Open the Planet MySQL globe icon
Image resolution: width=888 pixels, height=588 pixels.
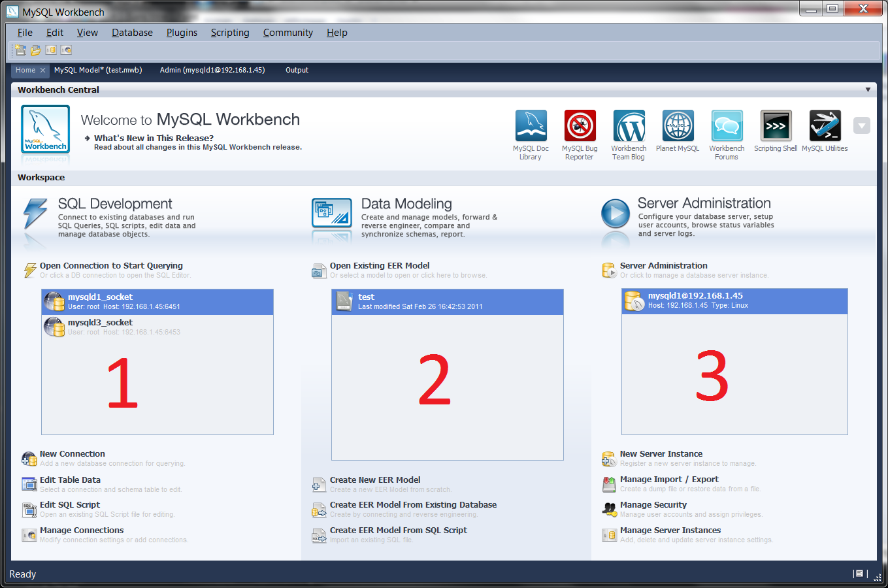[678, 125]
